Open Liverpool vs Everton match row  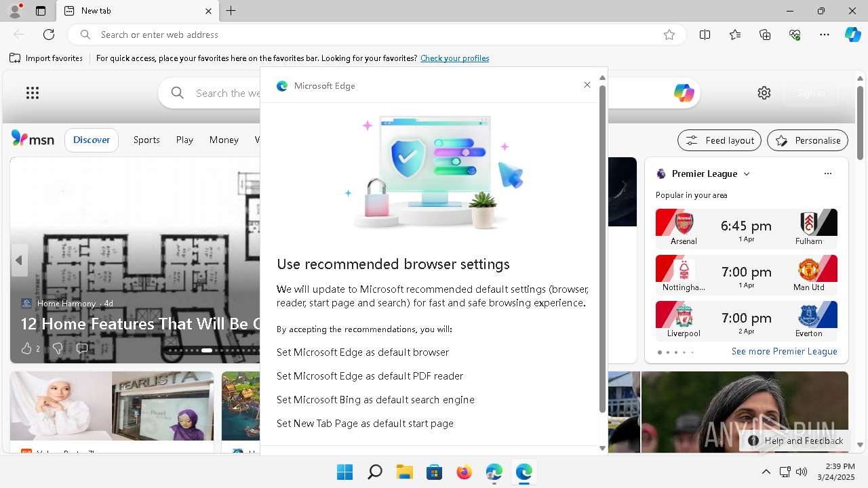click(x=747, y=320)
